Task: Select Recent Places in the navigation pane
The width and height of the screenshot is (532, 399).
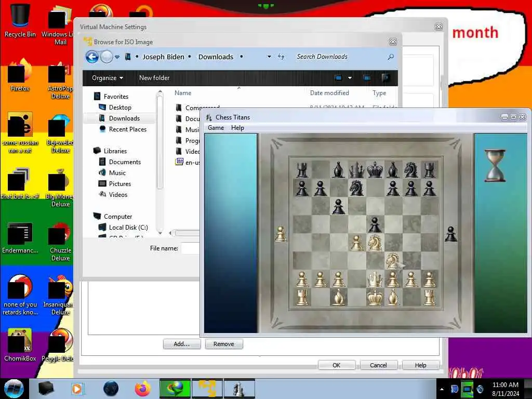Action: (x=128, y=129)
